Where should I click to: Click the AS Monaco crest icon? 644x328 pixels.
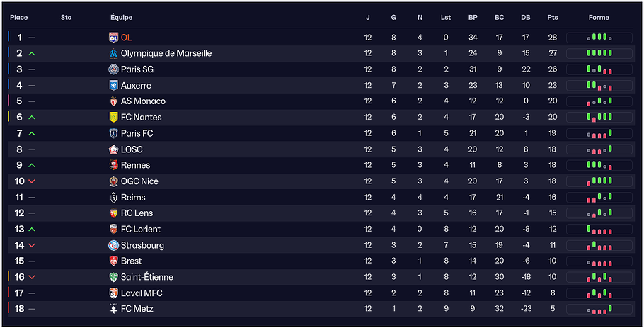[113, 101]
